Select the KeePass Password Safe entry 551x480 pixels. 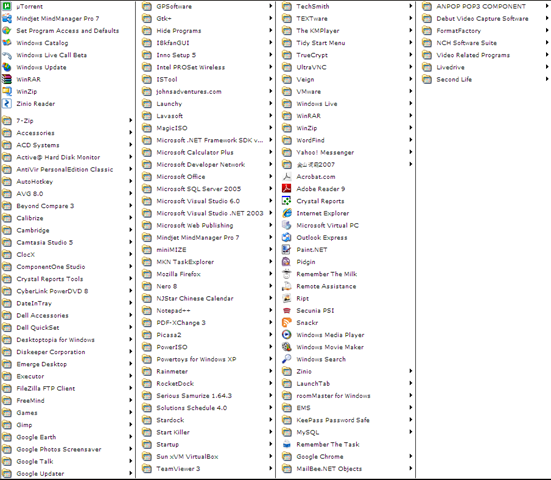[348, 420]
